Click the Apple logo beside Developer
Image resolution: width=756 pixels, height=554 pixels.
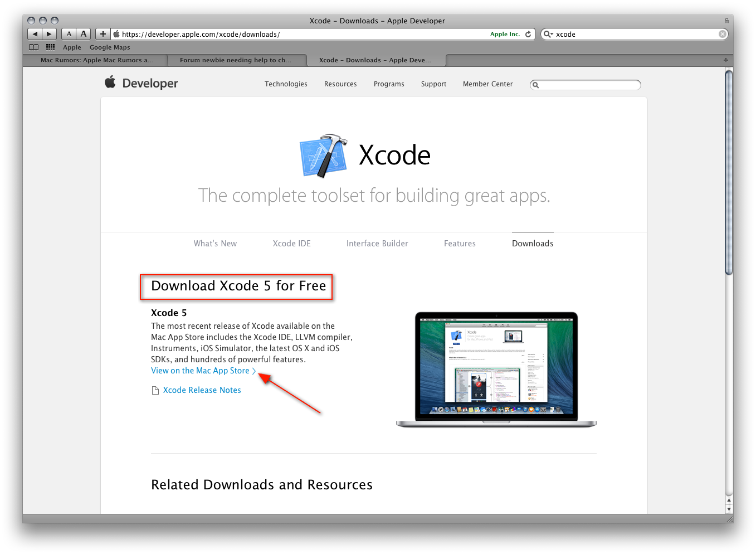(110, 82)
